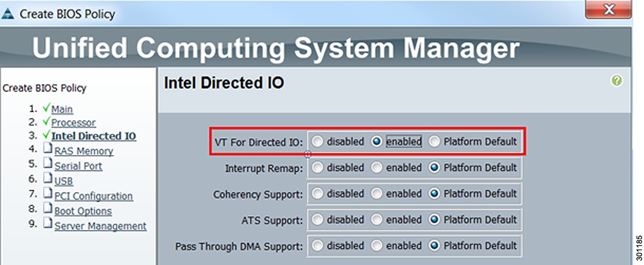Viewport: 644px width, 265px height.
Task: Click the 'Coherency Support:' label
Action: point(258,194)
